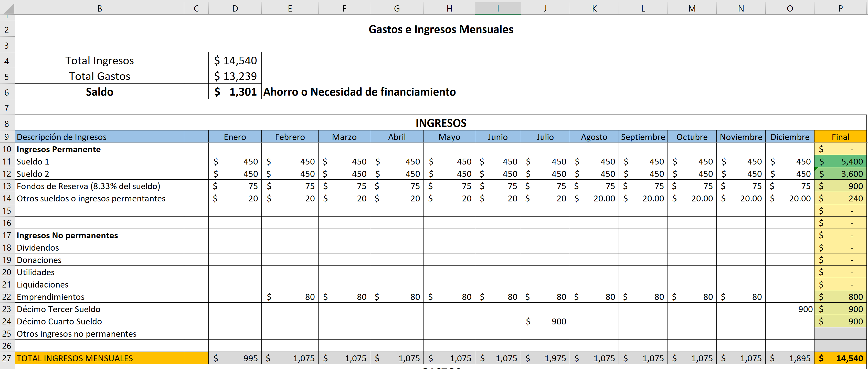Click the Emprendimientos Febrero value 80
The width and height of the screenshot is (868, 369).
[x=290, y=297]
